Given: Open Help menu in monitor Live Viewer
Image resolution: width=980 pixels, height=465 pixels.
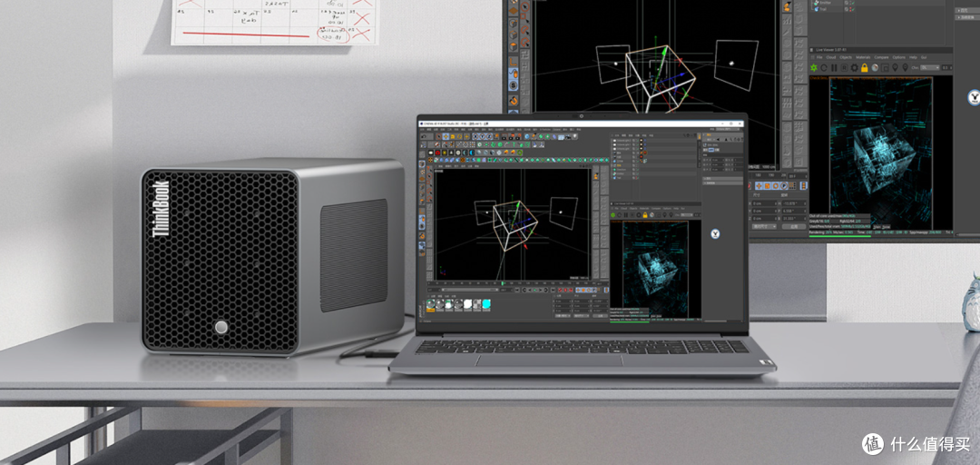Looking at the screenshot, I should (913, 57).
